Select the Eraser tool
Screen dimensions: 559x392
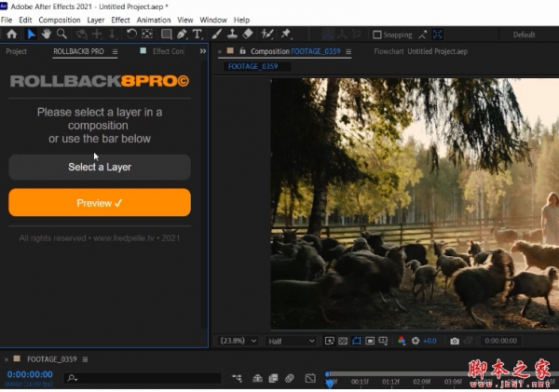click(x=248, y=34)
